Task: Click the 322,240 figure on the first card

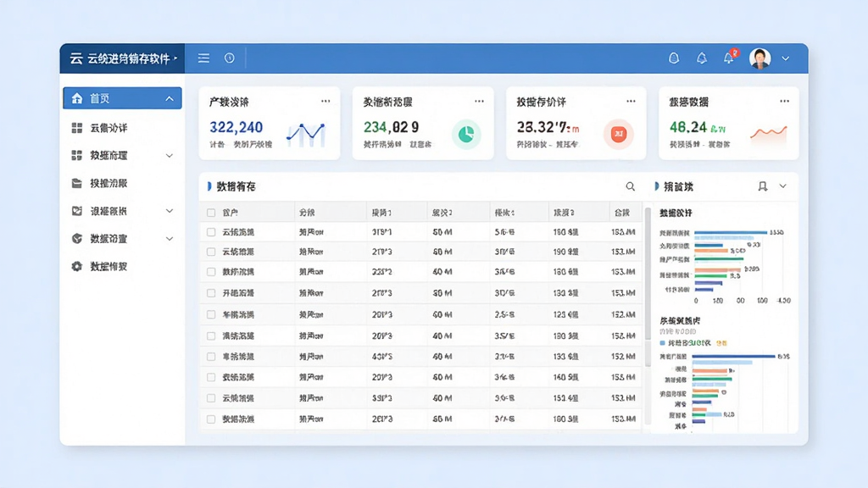Action: tap(236, 127)
